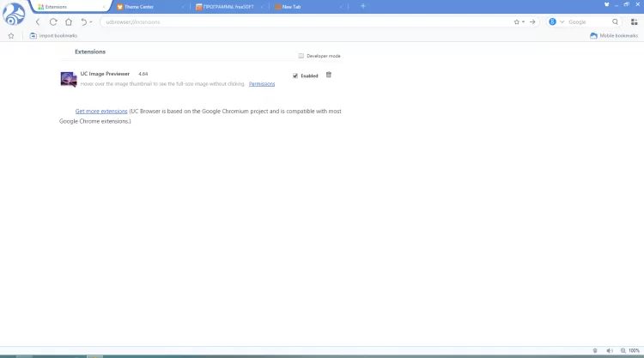Close the ПРОГРАММЫ freeSOFT tab

coord(262,7)
